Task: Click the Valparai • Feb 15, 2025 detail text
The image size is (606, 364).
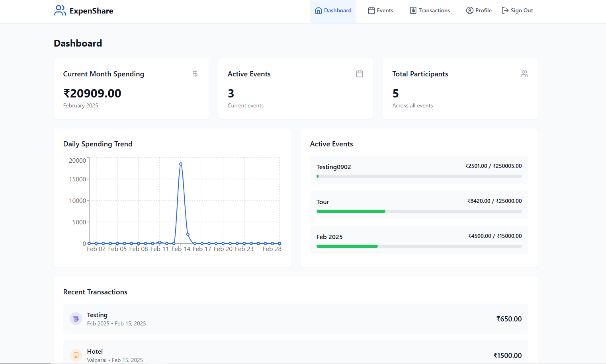Action: tap(115, 360)
